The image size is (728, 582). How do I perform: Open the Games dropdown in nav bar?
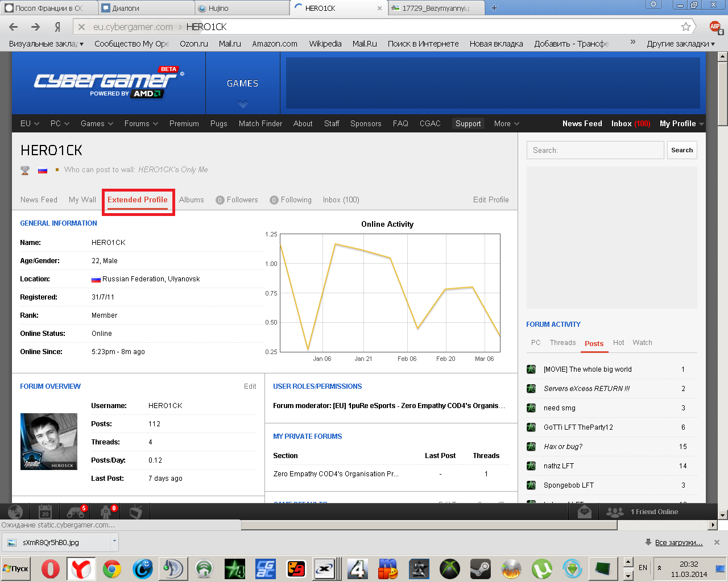pos(97,124)
